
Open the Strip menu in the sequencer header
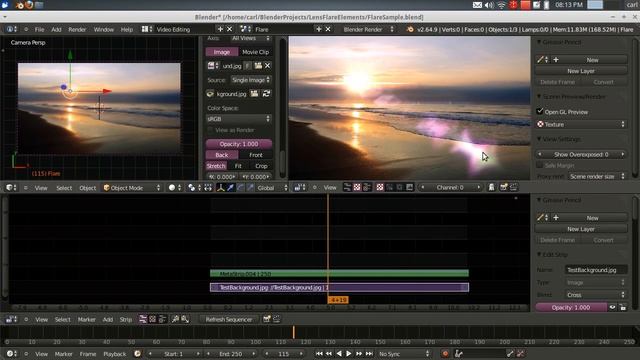point(126,319)
